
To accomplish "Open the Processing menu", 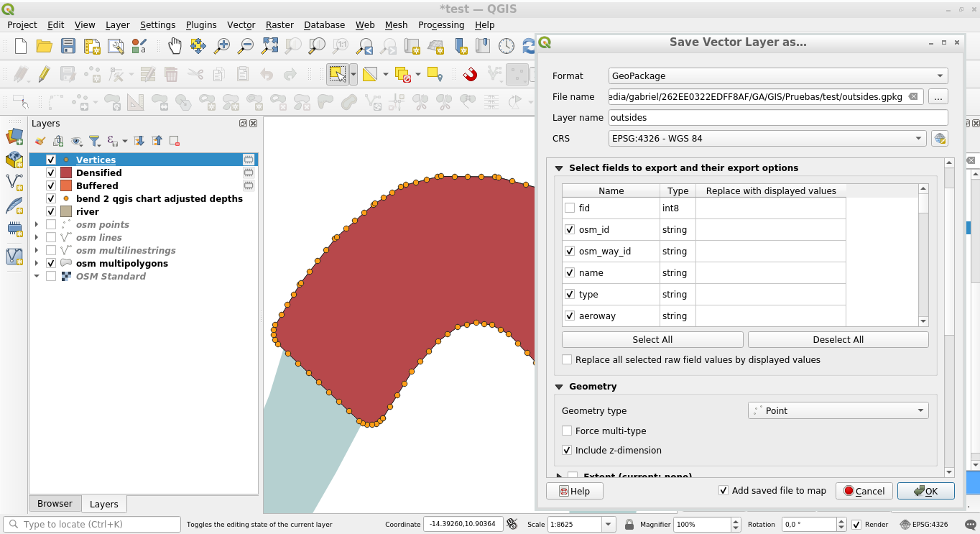I will pos(441,24).
